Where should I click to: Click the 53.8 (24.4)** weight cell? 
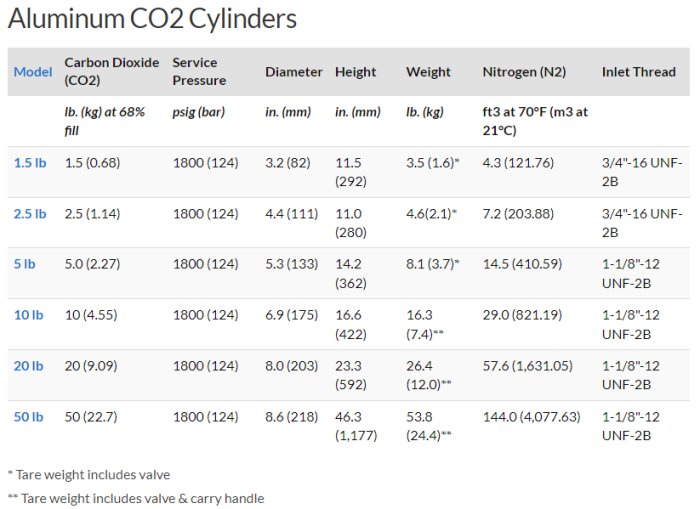coord(428,426)
